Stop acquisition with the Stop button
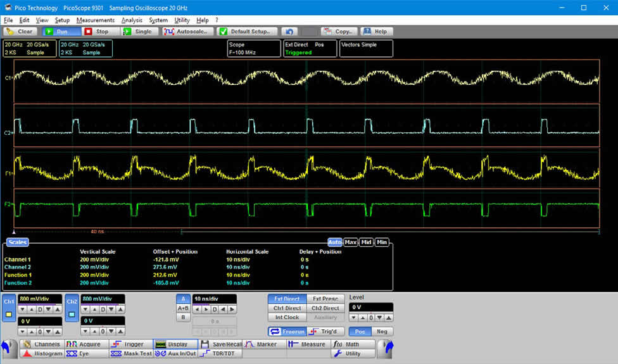Viewport: 618px width, 364px height. point(101,32)
